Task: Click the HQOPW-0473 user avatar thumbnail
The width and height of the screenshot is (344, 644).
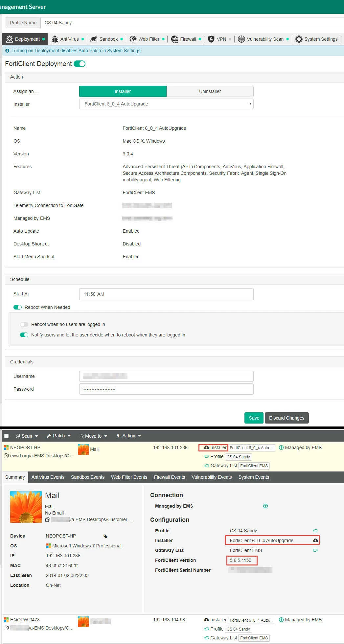Action: (83, 621)
